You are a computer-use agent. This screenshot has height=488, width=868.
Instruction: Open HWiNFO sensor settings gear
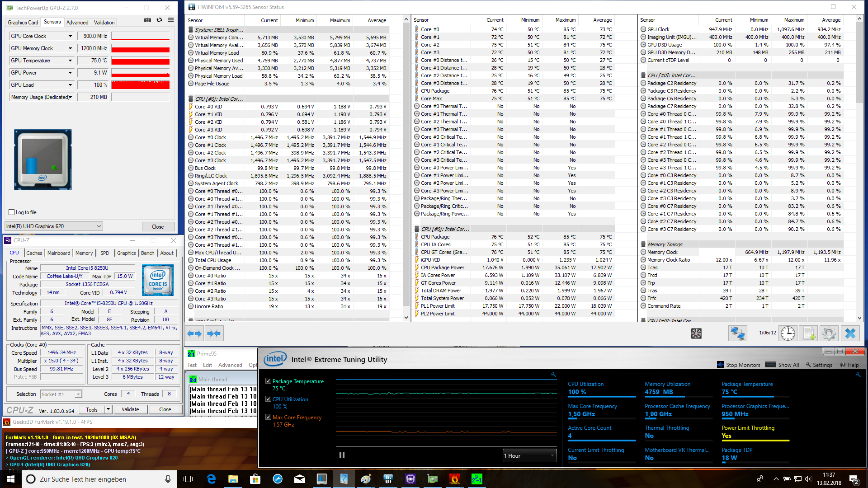(x=829, y=333)
